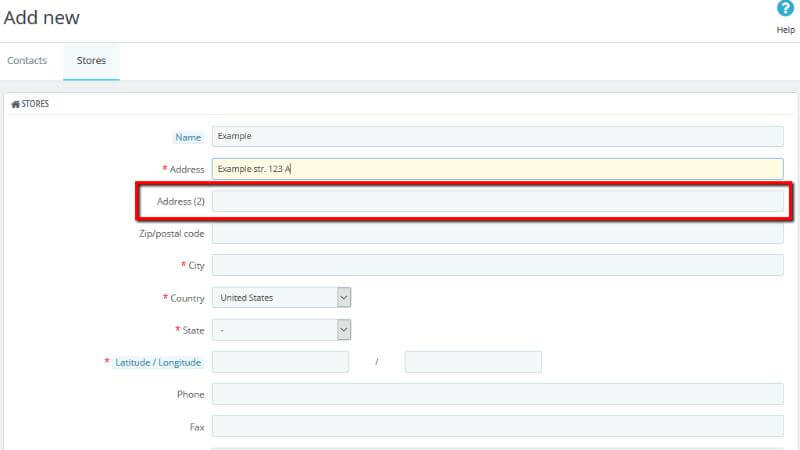The width and height of the screenshot is (800, 450).
Task: Click the State label text
Action: (193, 331)
